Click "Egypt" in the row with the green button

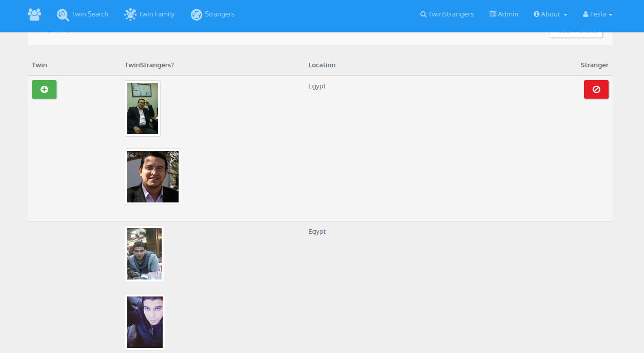pos(317,86)
